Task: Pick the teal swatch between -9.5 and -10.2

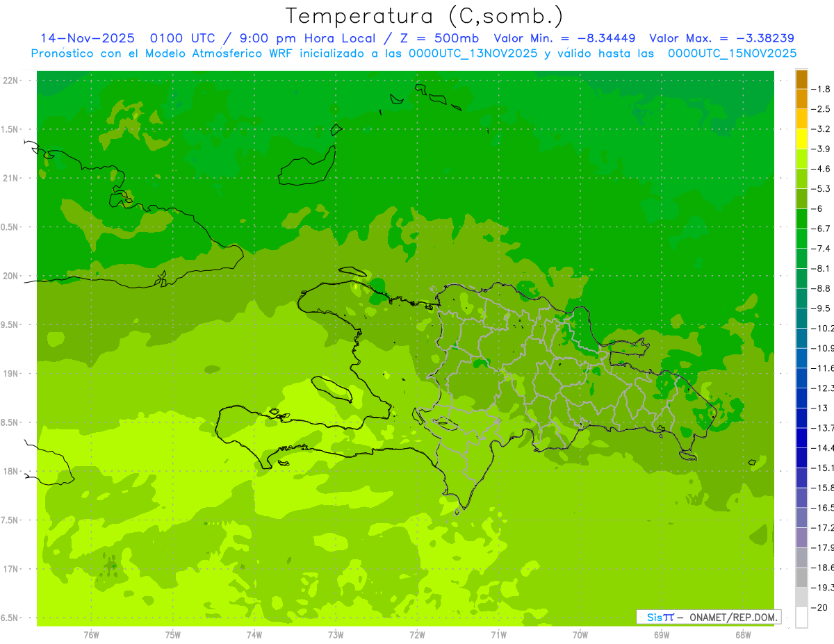Action: (801, 318)
